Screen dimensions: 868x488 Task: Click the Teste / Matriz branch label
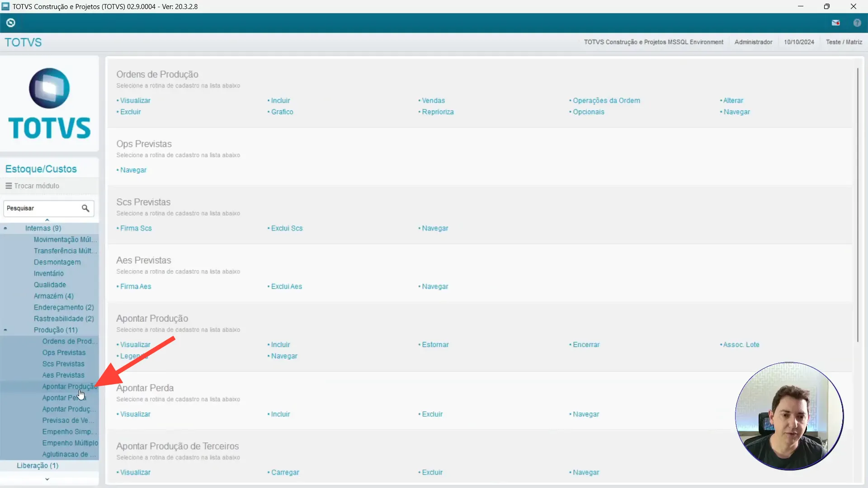pos(844,42)
